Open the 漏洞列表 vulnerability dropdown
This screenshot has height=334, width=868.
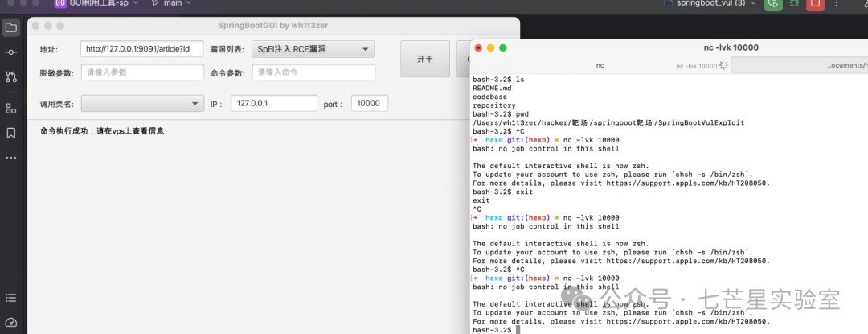click(x=313, y=49)
